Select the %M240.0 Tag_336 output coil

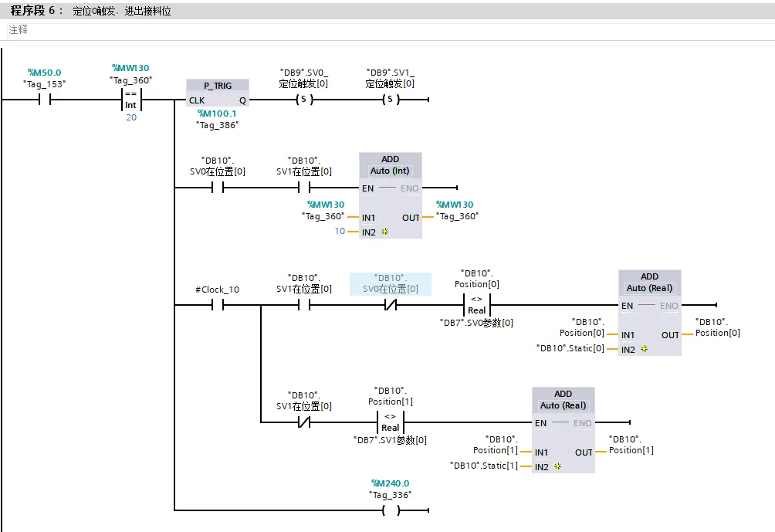tap(391, 510)
